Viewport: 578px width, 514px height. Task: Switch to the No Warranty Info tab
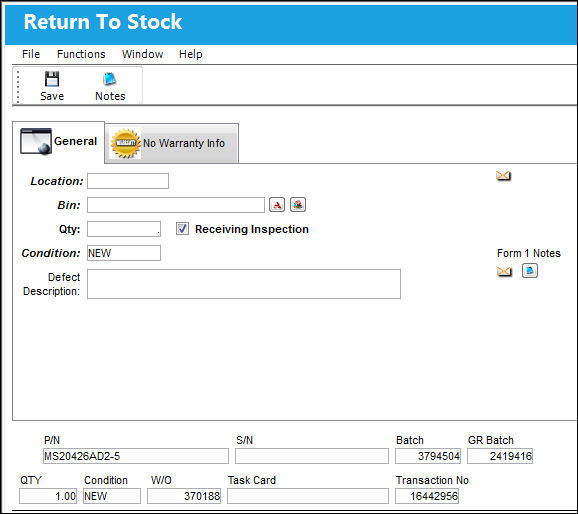click(172, 143)
